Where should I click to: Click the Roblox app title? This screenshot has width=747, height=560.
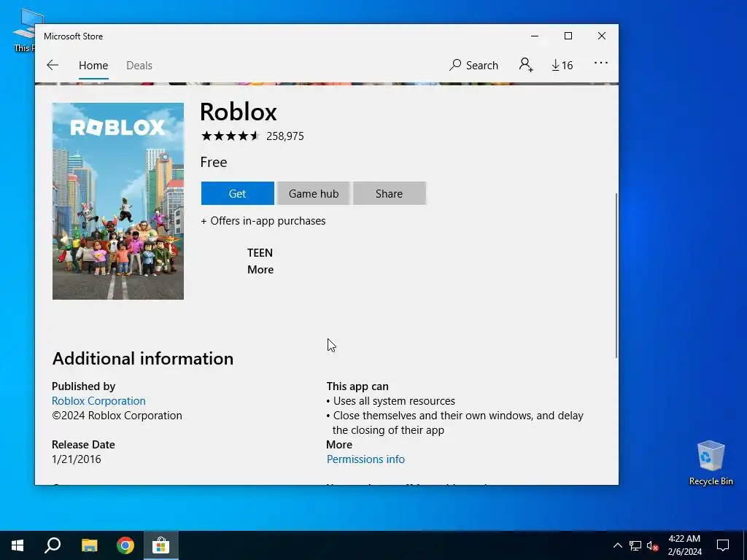pos(239,112)
